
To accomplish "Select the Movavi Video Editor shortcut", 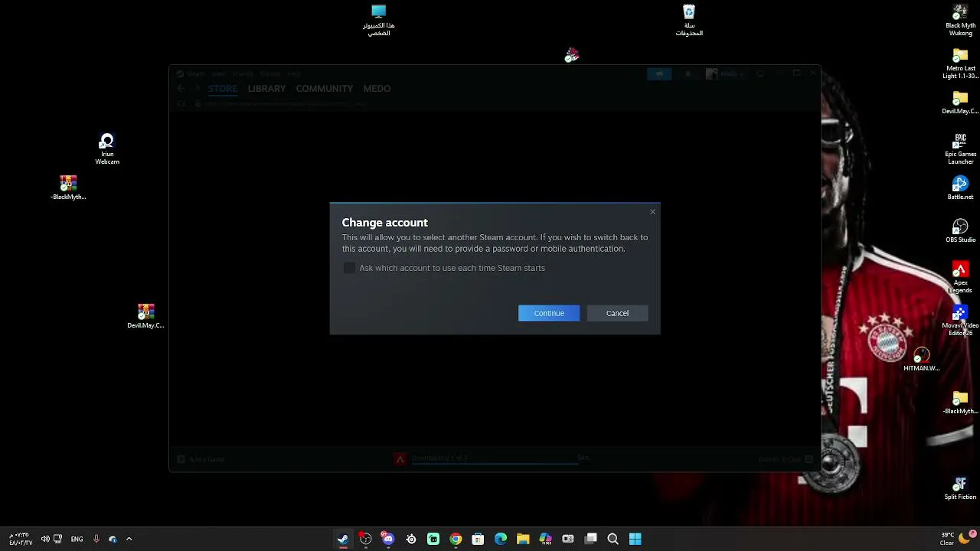I will pyautogui.click(x=960, y=321).
